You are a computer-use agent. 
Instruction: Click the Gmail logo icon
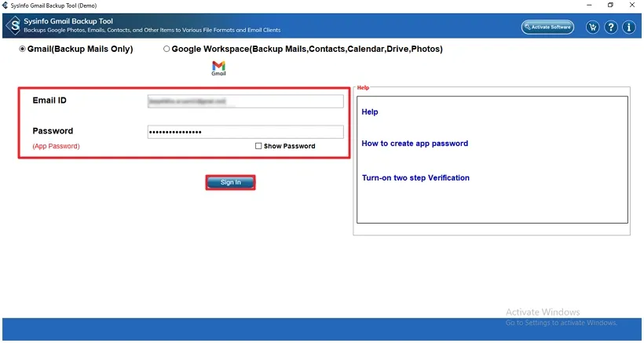tap(218, 68)
